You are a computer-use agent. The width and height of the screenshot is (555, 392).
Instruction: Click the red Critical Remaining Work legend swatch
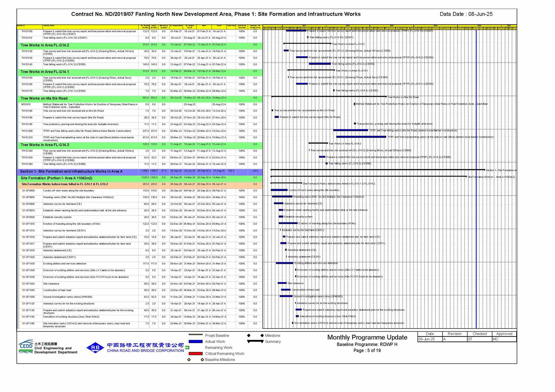[195, 354]
